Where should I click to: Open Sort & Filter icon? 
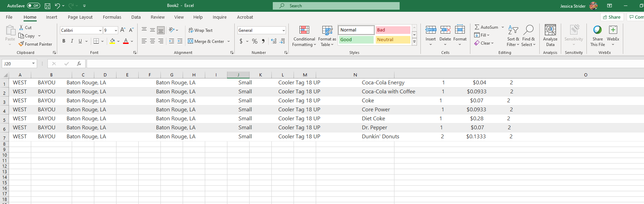[x=513, y=30]
